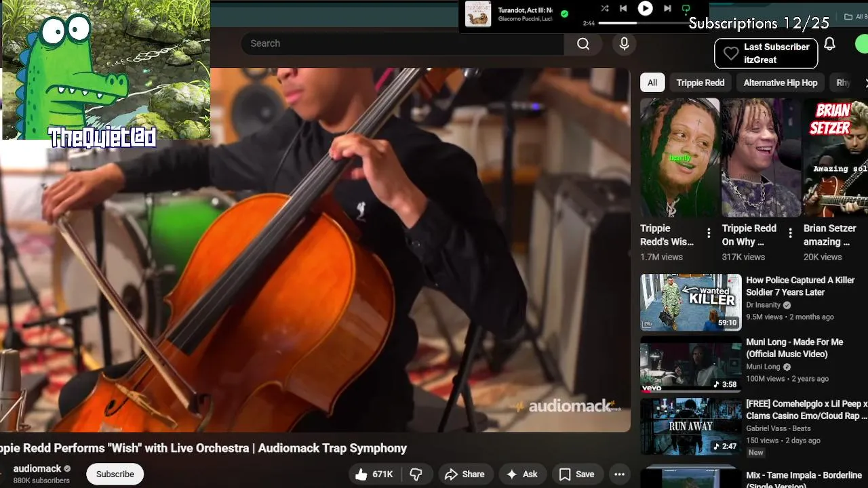Click the Dr Insanity channel name
868x488 pixels.
764,305
